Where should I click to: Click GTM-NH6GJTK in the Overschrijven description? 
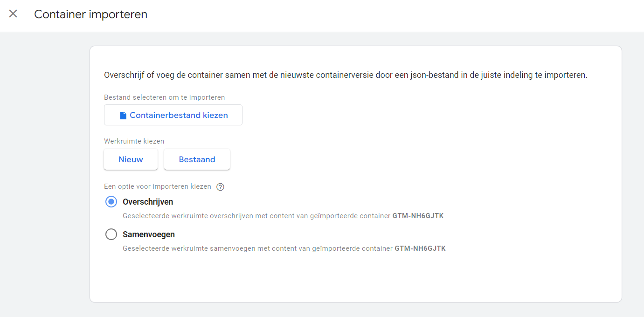pyautogui.click(x=418, y=216)
